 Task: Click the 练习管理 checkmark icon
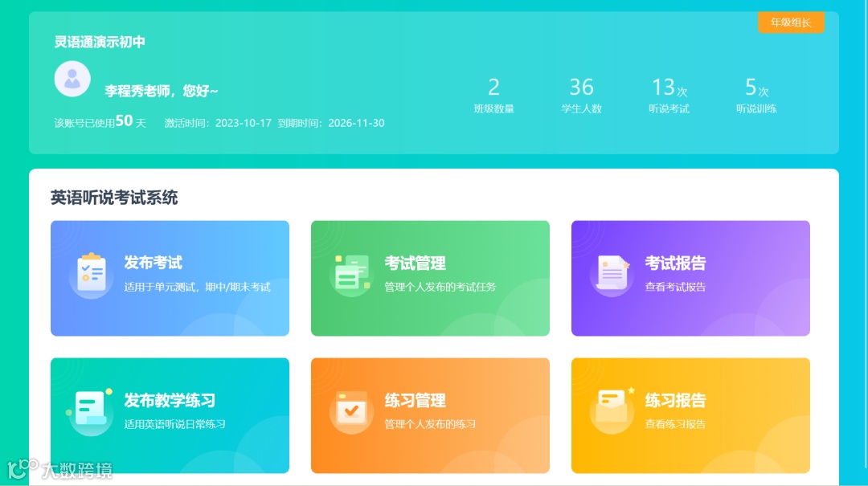click(351, 410)
